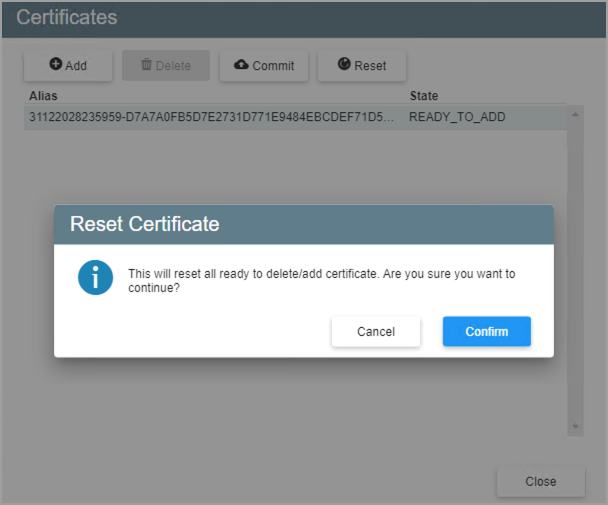Click the cloud upload icon on Commit
The height and width of the screenshot is (505, 608).
(241, 65)
